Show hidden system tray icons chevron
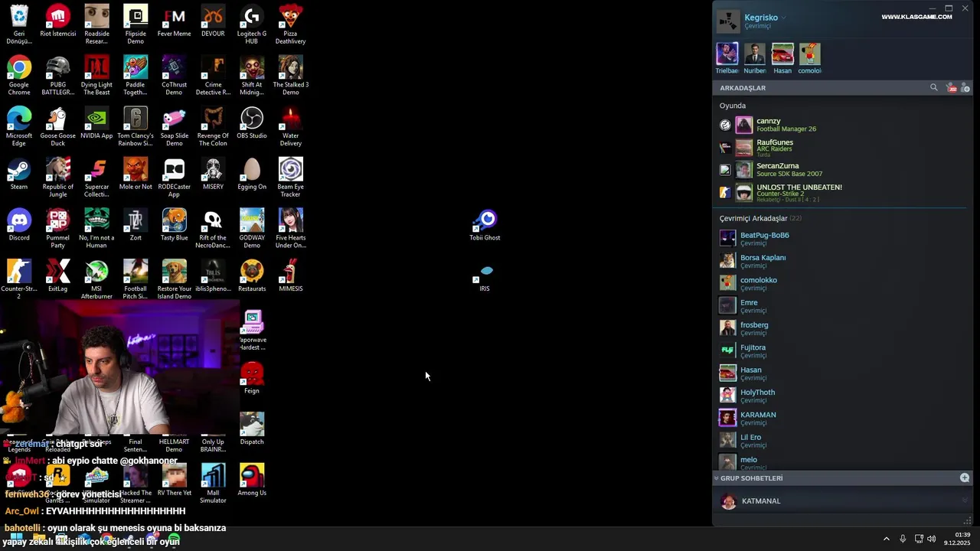The height and width of the screenshot is (551, 980). click(x=887, y=539)
